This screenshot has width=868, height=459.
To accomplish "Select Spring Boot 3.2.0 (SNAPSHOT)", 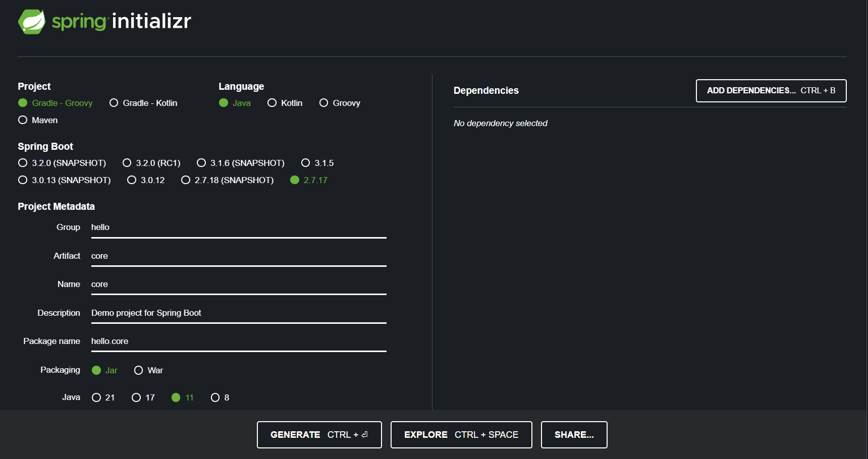I will click(62, 163).
